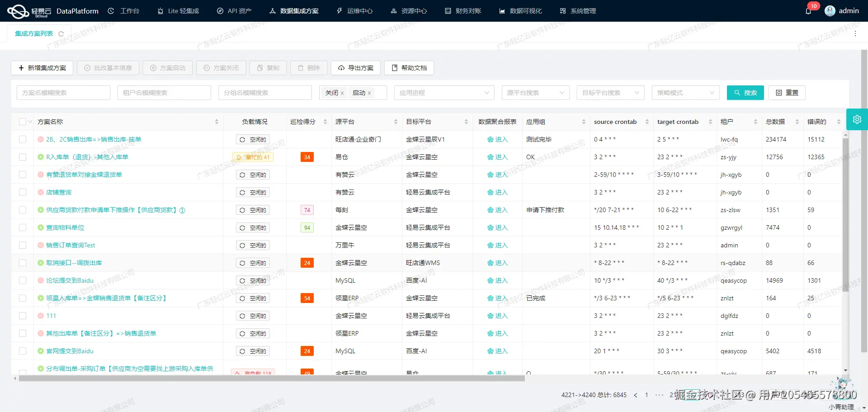Click the 方案名模糊搜索 input field
Screen dimensions: 868x412
[x=63, y=93]
